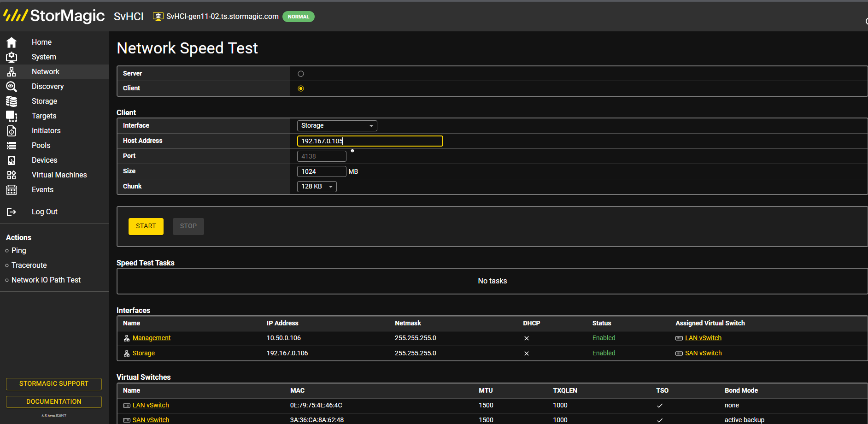The image size is (868, 424).
Task: Click the IP address 192.167.0.106 cell
Action: (287, 353)
